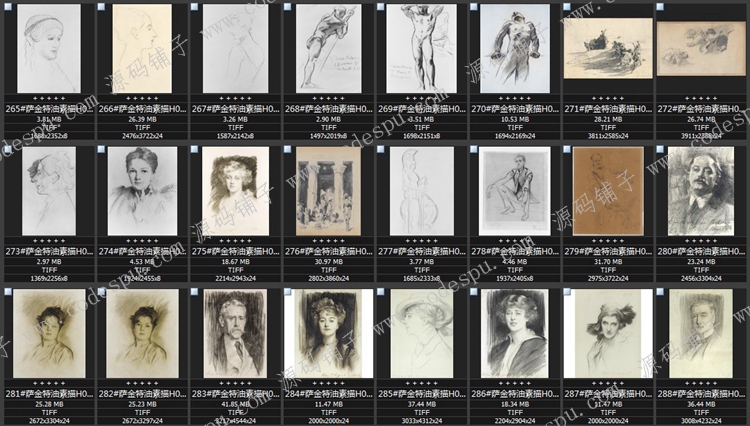
Task: Click the file size '26.39 MB'
Action: click(x=142, y=120)
